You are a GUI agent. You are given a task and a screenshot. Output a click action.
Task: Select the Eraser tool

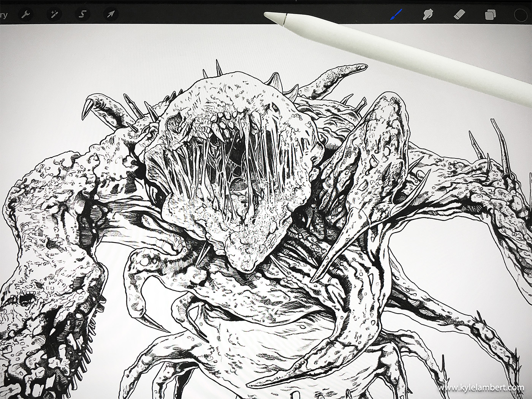459,14
